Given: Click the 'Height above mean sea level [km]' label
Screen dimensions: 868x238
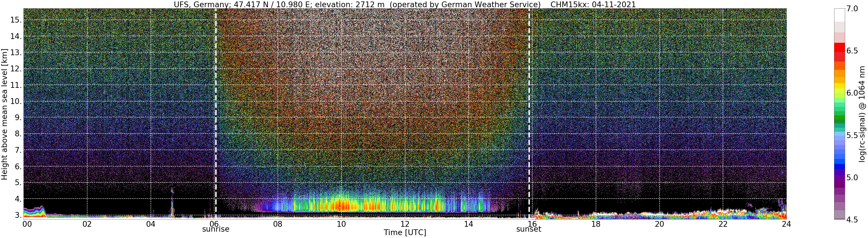Looking at the screenshot, I should (4, 114).
